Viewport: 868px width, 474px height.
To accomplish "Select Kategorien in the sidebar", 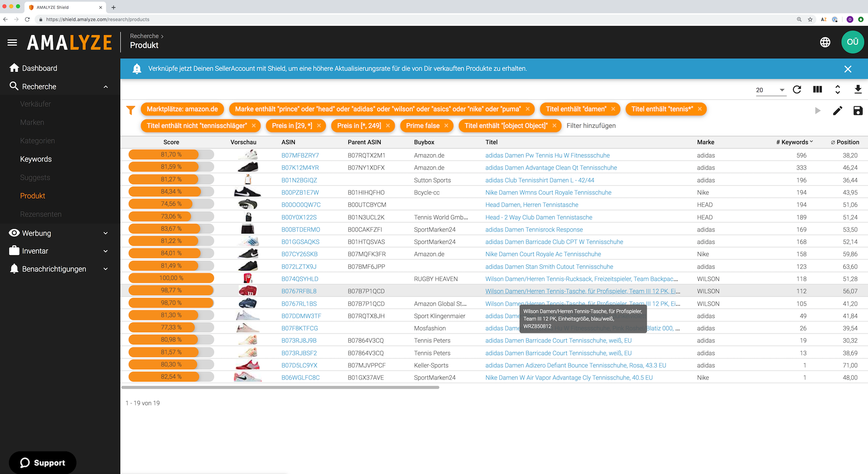I will (38, 141).
